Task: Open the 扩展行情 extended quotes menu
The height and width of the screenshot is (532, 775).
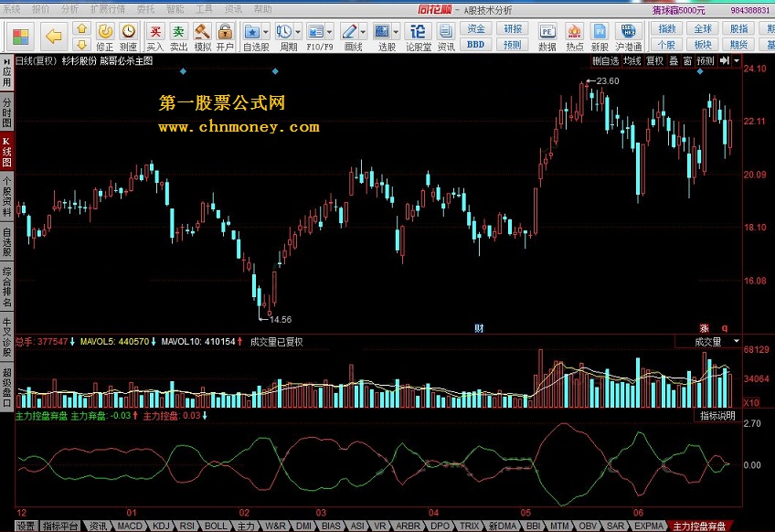Action: [108, 9]
